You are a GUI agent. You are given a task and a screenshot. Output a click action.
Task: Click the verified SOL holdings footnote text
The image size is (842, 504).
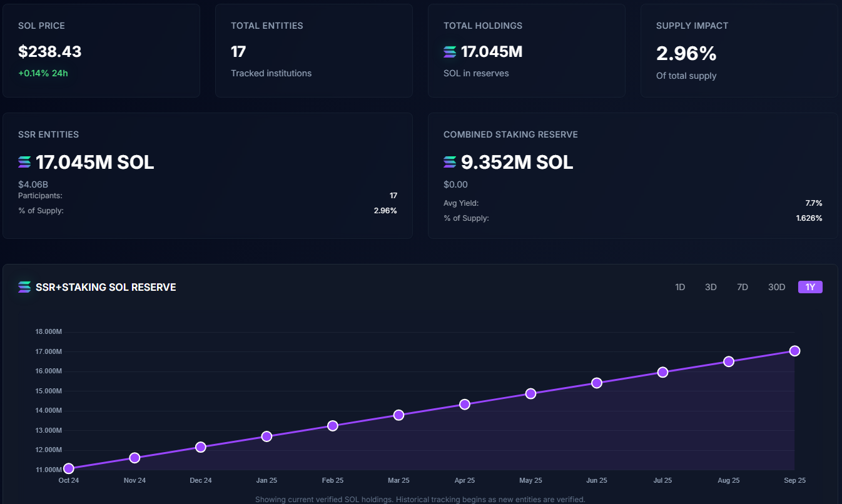pos(421,499)
